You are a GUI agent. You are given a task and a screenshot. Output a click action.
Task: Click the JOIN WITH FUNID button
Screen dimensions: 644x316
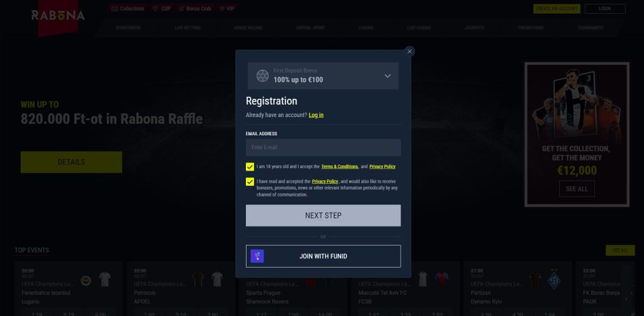click(x=323, y=256)
